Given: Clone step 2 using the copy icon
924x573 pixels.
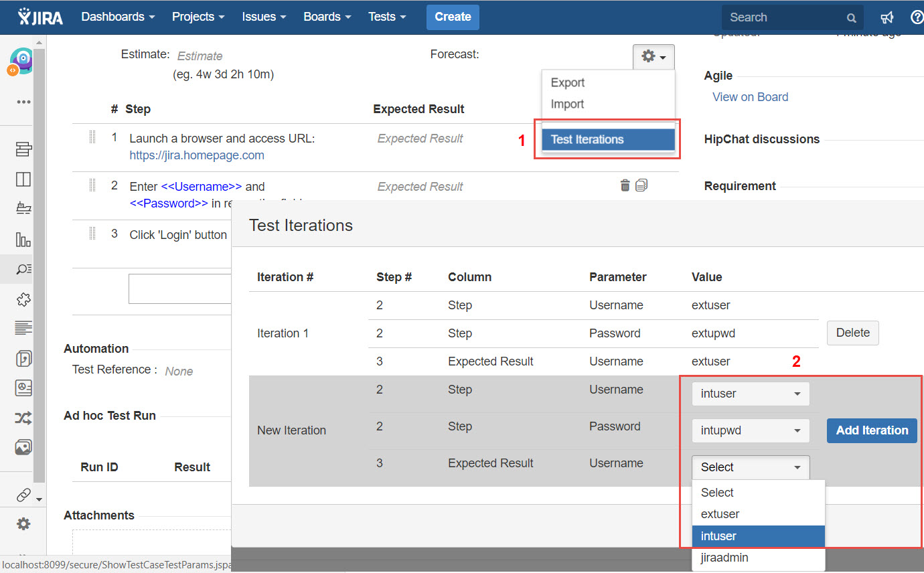Looking at the screenshot, I should tap(641, 185).
